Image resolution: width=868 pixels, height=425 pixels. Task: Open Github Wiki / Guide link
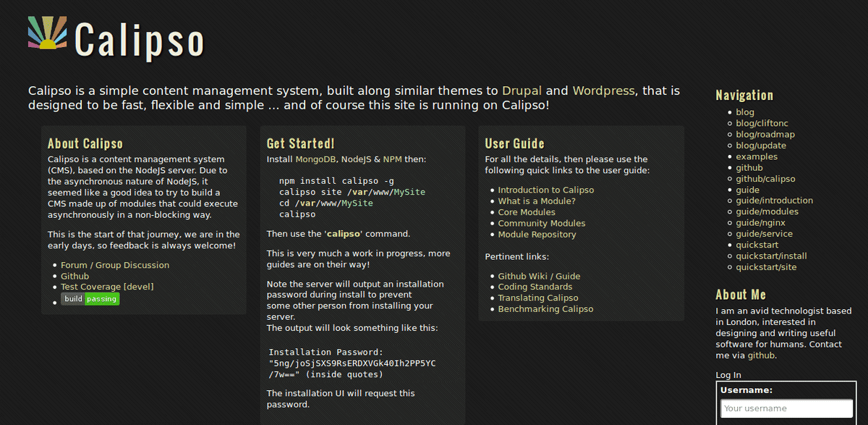pos(539,276)
